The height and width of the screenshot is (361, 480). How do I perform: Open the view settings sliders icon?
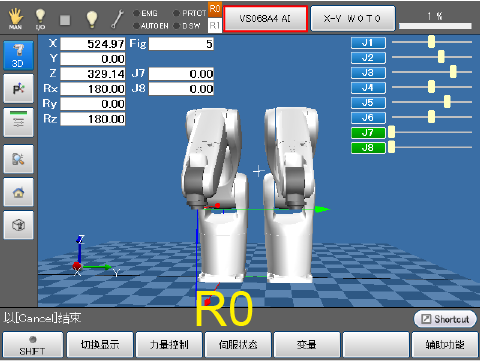pyautogui.click(x=18, y=122)
